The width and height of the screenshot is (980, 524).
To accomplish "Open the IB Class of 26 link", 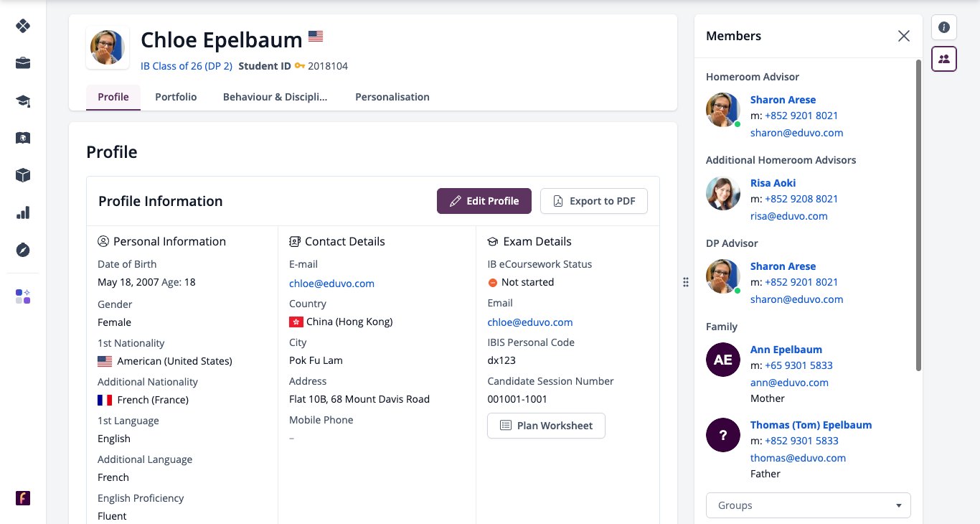I will pyautogui.click(x=187, y=66).
